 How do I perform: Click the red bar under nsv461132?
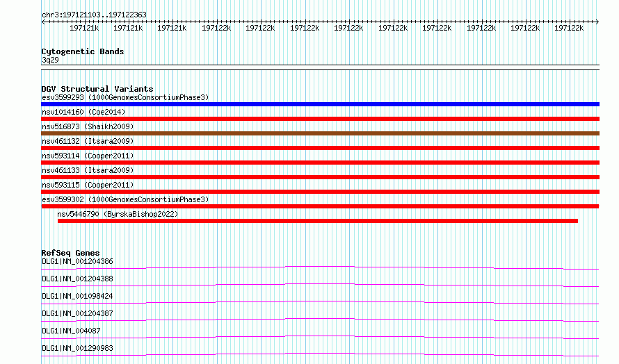click(x=320, y=148)
